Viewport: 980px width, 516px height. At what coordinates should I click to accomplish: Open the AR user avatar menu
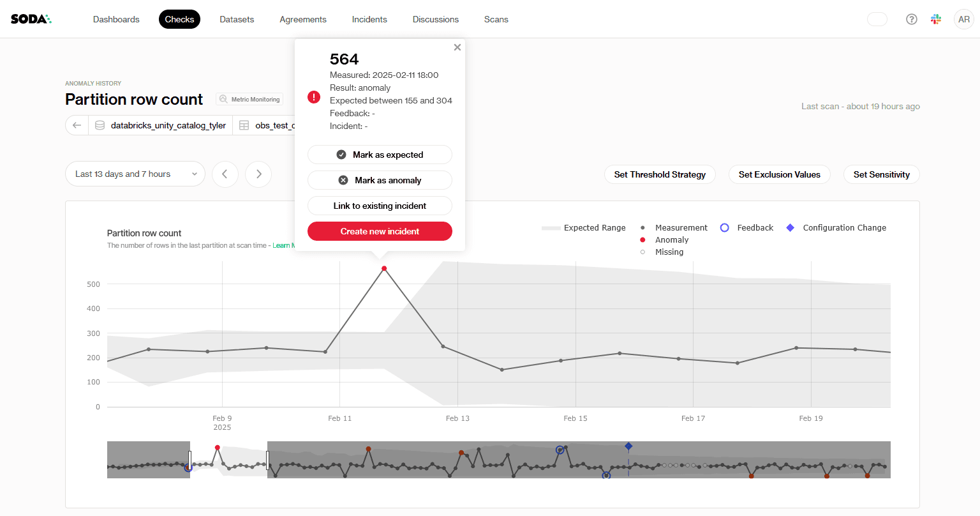point(963,19)
